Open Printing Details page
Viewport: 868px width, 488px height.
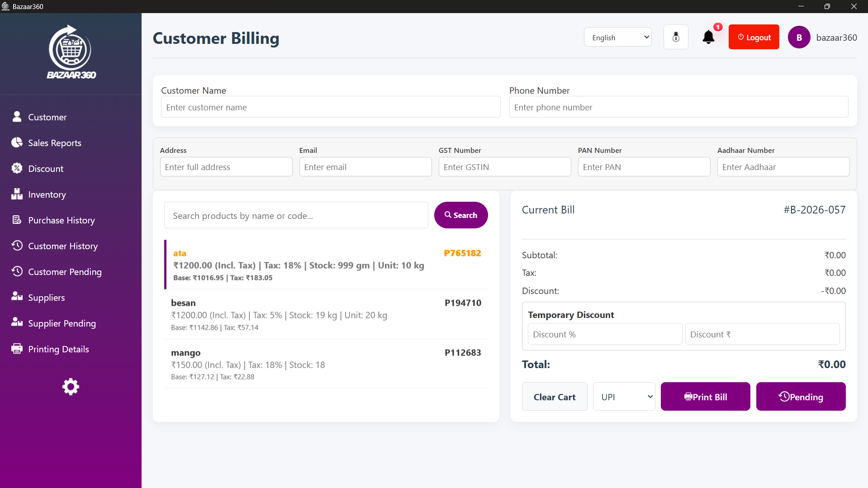(x=58, y=349)
